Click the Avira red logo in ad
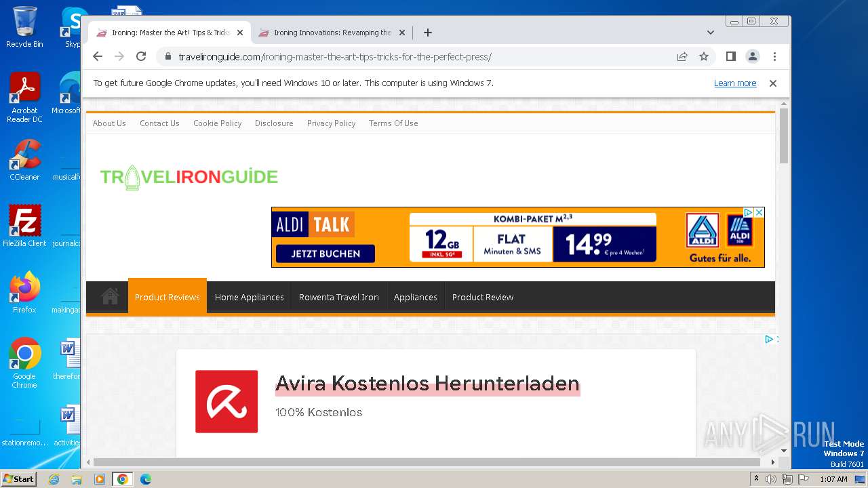This screenshot has height=488, width=868. (x=226, y=401)
